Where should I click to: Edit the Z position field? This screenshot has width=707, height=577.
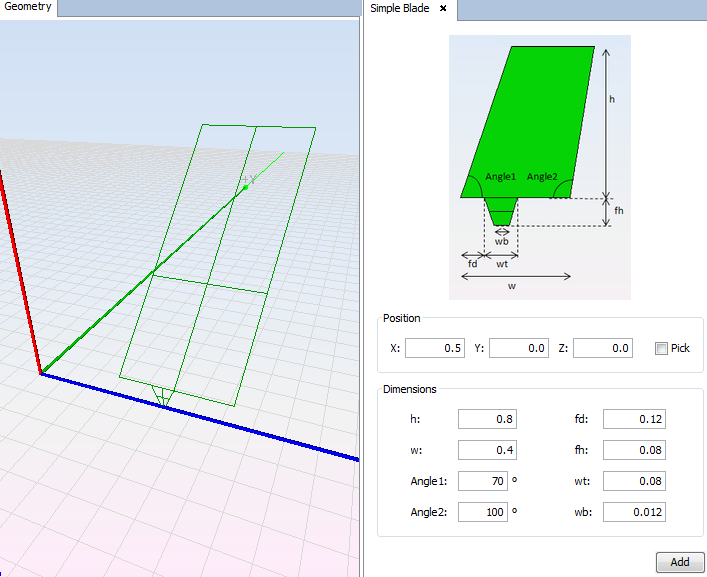pyautogui.click(x=603, y=348)
